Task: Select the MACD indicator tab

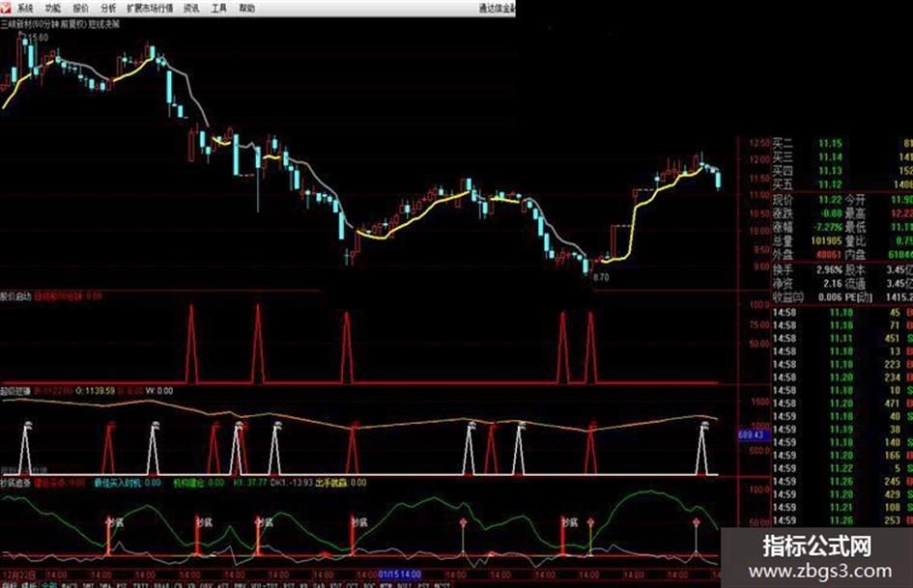Action: tap(70, 584)
